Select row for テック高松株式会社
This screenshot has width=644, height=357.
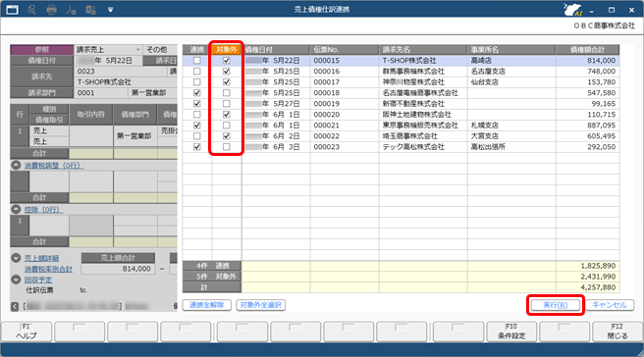click(402, 147)
